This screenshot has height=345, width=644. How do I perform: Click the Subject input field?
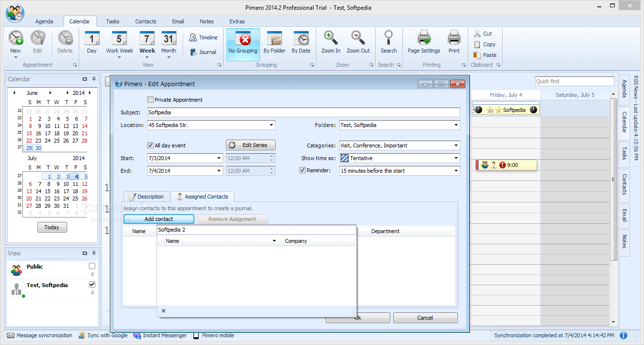click(x=304, y=112)
